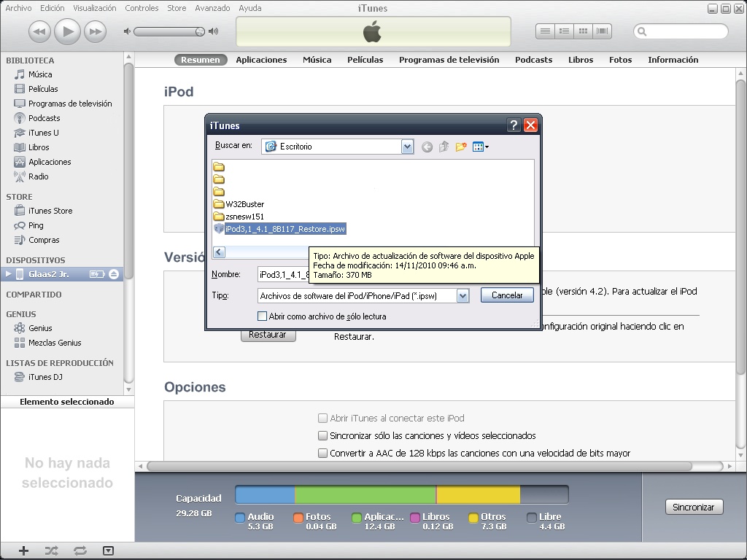Click the add playlist plus button

(x=23, y=551)
